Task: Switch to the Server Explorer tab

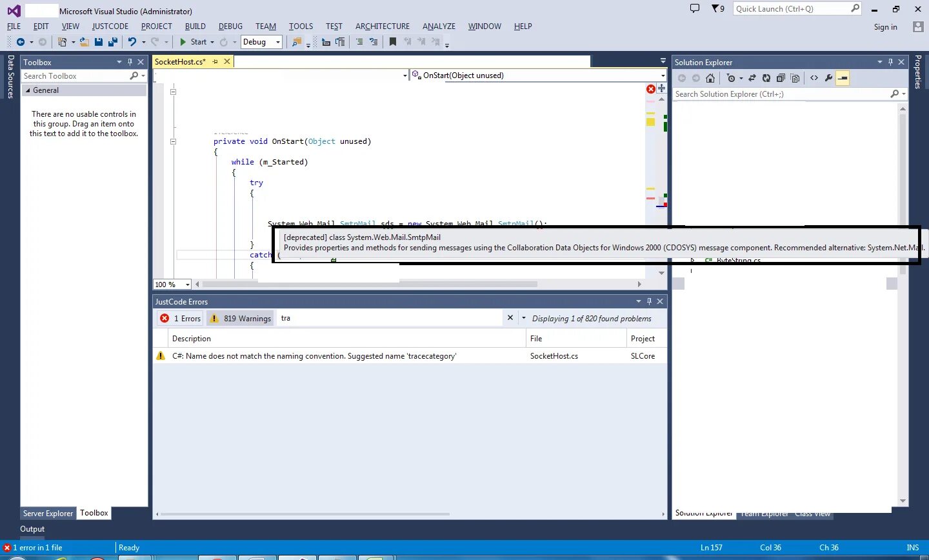Action: tap(48, 514)
